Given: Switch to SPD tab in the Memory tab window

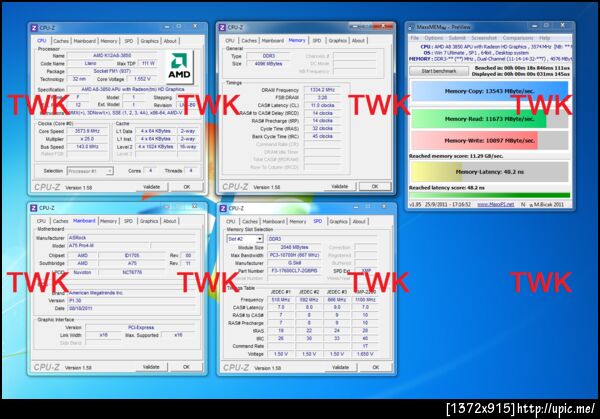Looking at the screenshot, I should coord(317,41).
